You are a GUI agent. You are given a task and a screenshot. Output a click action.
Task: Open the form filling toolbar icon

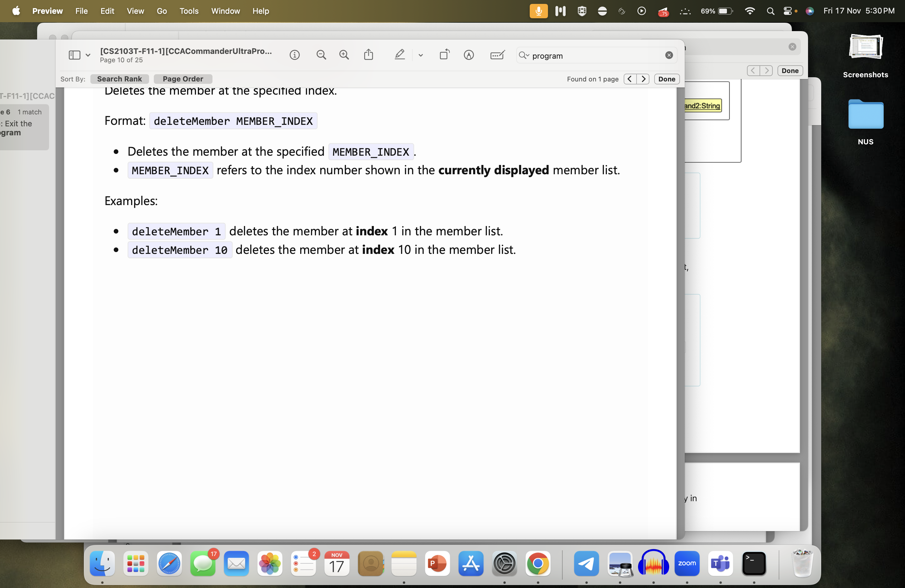497,55
